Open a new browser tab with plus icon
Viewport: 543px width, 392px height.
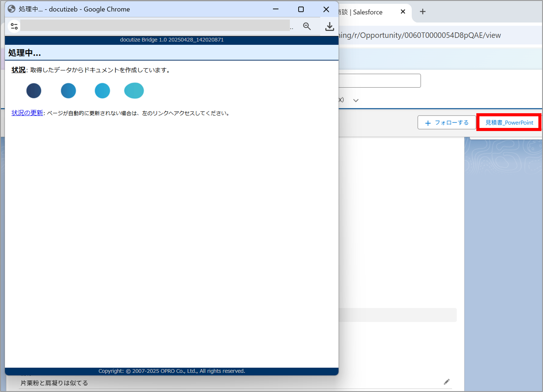click(x=422, y=12)
